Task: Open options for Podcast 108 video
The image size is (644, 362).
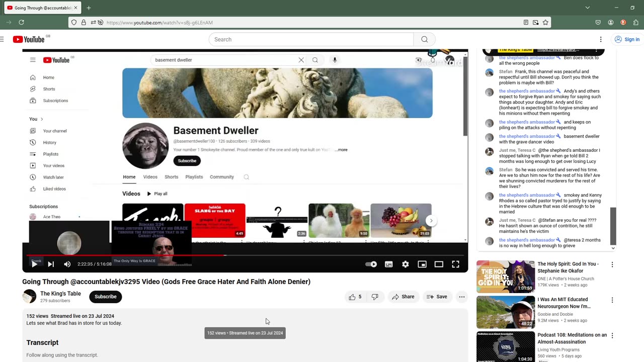Action: (612, 336)
